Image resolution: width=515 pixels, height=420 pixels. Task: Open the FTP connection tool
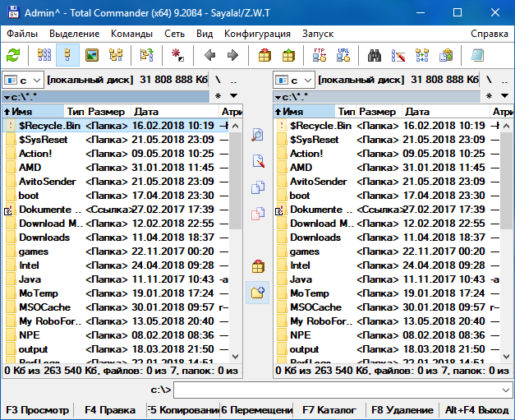tap(320, 56)
